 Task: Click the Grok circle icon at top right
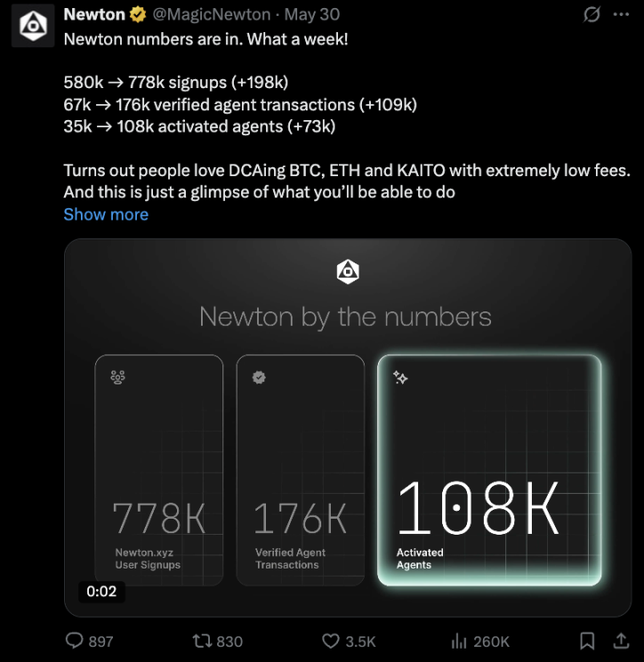click(x=591, y=15)
